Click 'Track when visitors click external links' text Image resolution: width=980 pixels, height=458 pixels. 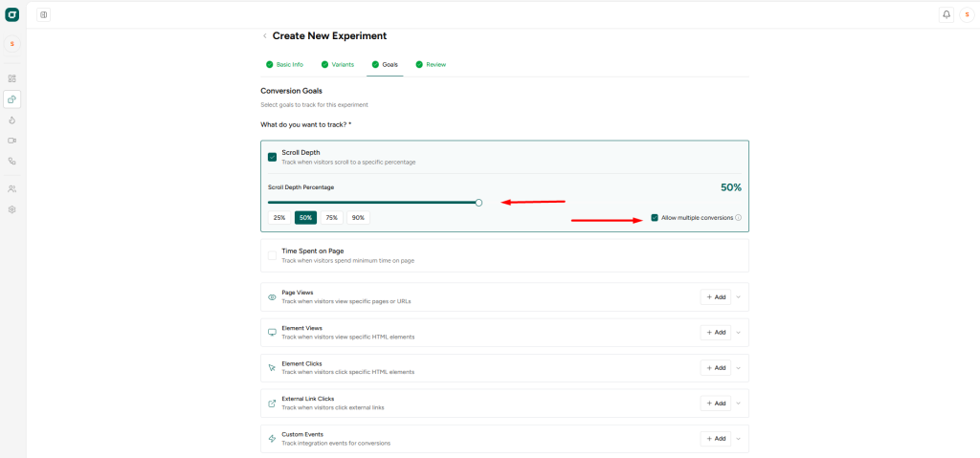333,407
